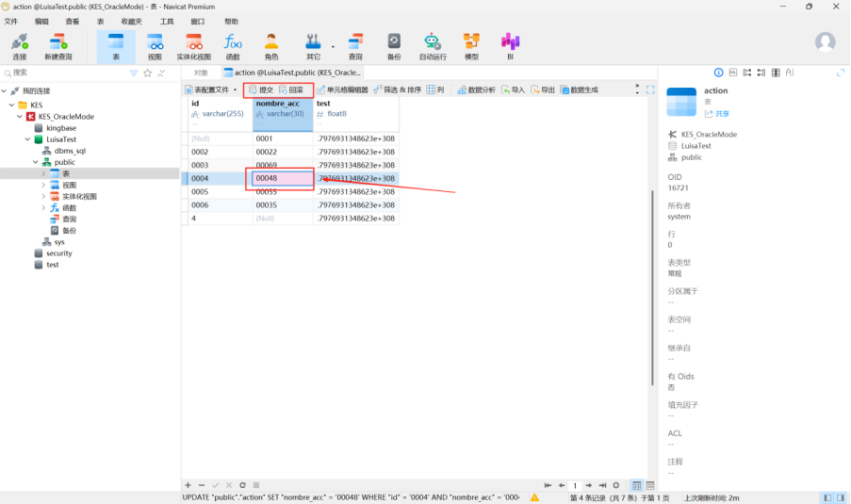
Task: Switch to grid view in bottom bar
Action: pos(636,485)
